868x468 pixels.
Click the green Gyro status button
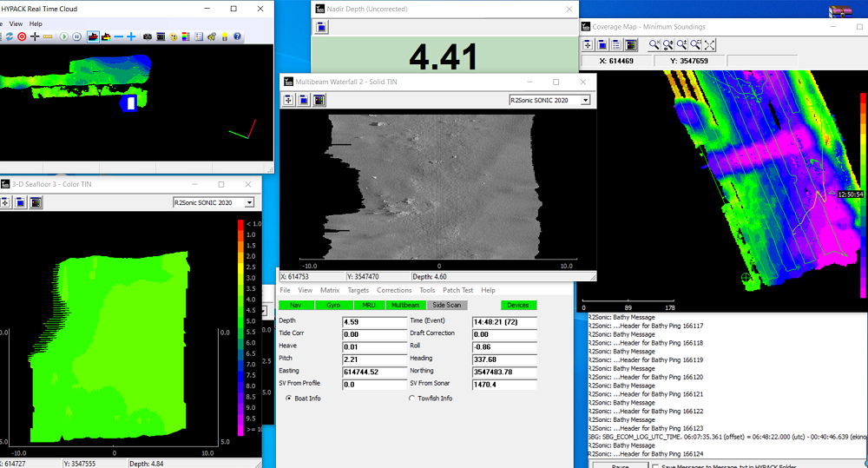(333, 305)
